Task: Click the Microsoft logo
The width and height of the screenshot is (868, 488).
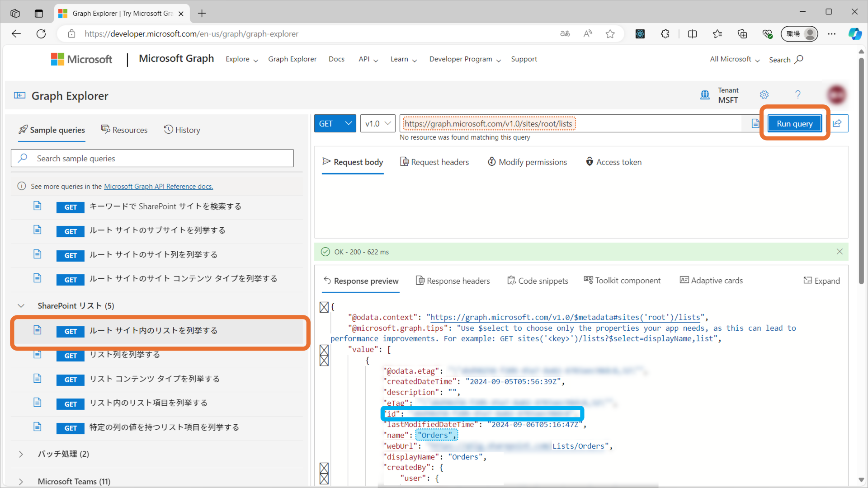Action: point(81,59)
